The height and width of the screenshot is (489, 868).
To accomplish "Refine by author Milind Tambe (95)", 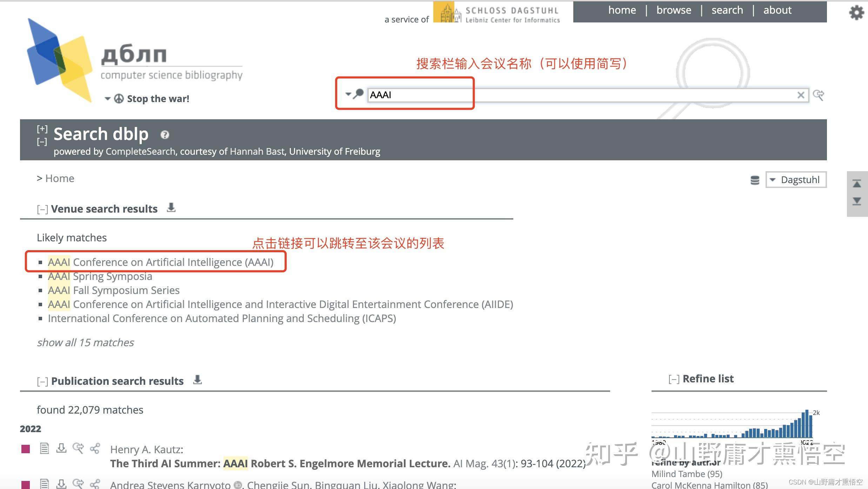I will tap(687, 474).
